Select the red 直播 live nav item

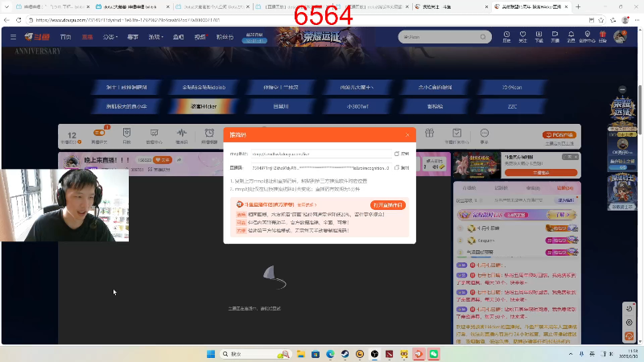[87, 37]
